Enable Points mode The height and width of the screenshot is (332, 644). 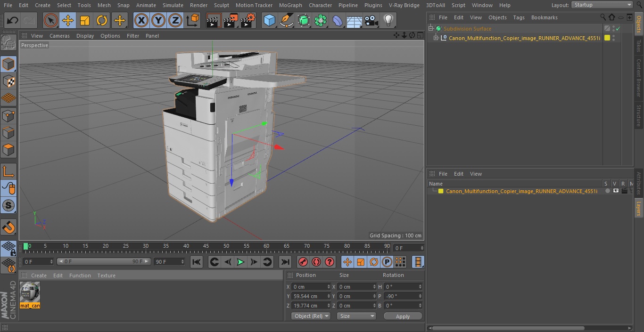pyautogui.click(x=8, y=115)
